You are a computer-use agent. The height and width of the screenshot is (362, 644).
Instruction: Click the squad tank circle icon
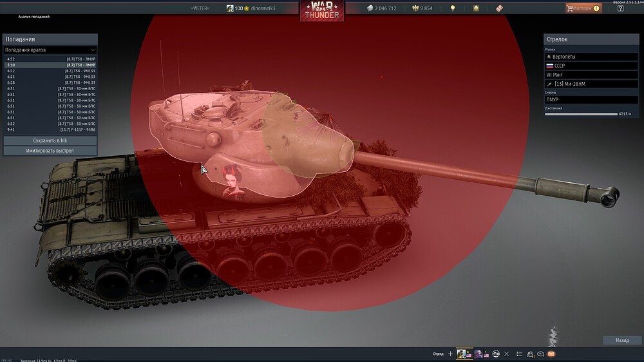coord(496,354)
